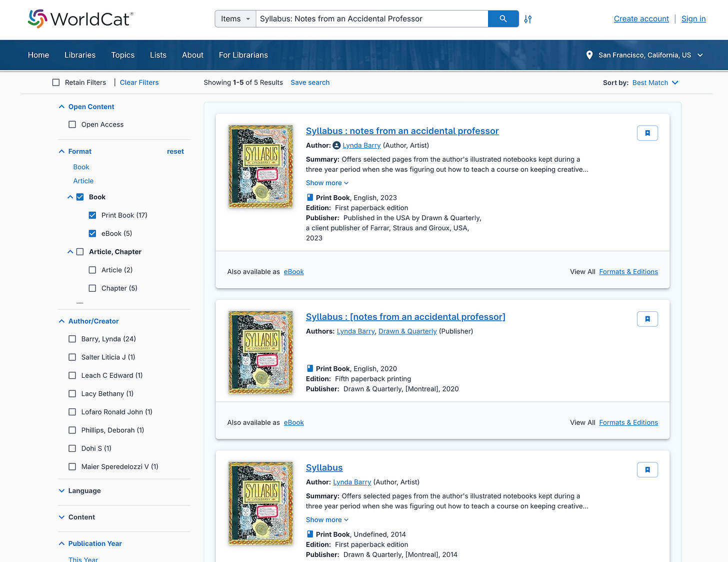Uncheck eBook (5) filter
The height and width of the screenshot is (562, 728).
pyautogui.click(x=92, y=233)
